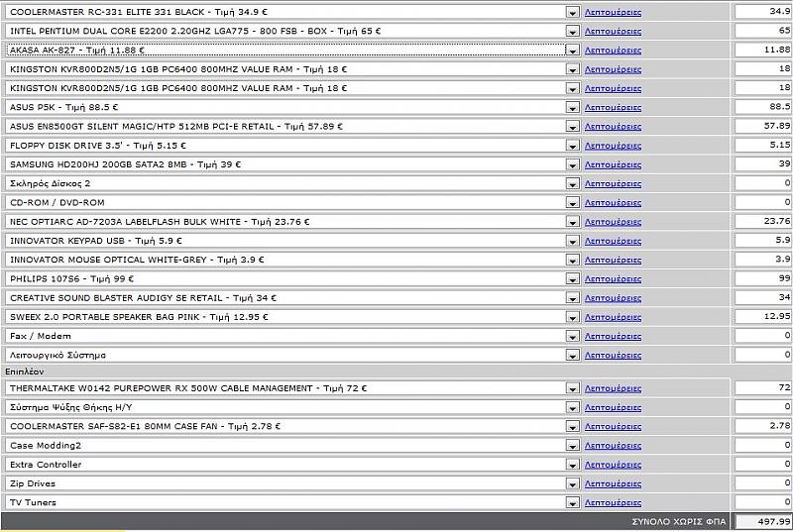
Task: Click the 12.95 price field for SWEEX speaker
Action: tap(763, 317)
